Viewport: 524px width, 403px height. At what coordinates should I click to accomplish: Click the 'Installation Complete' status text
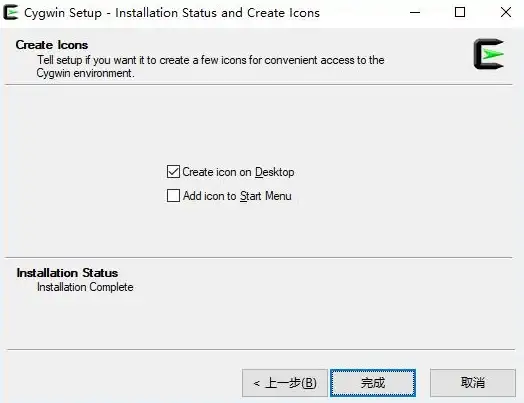coord(85,287)
